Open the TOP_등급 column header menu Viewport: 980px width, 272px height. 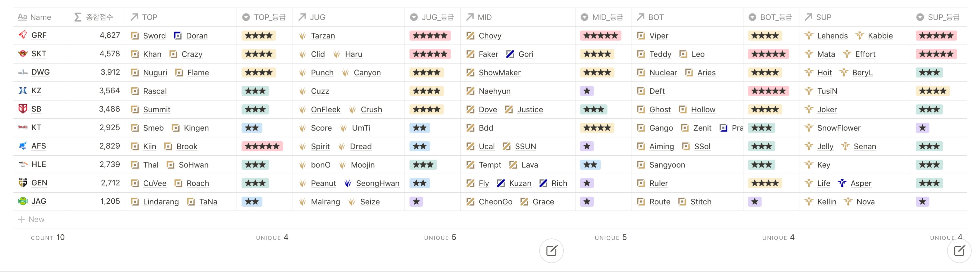(x=265, y=17)
